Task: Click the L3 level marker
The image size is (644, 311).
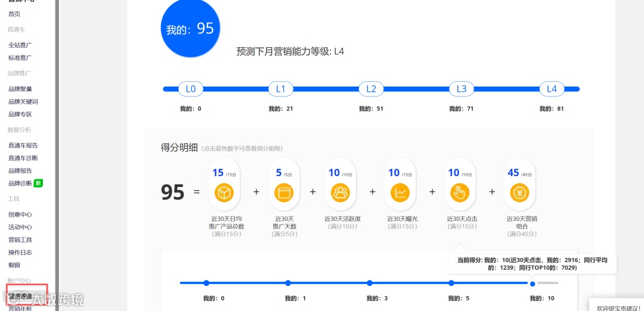Action: (x=461, y=89)
